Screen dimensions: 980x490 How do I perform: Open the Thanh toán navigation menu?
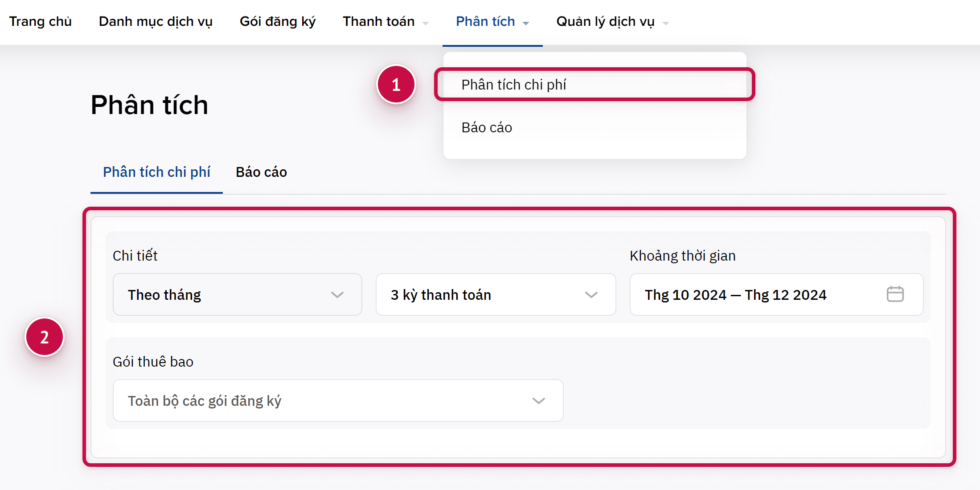coord(378,22)
